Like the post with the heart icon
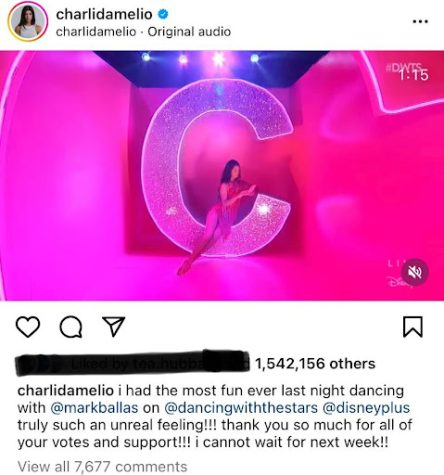This screenshot has width=444, height=475. (28, 327)
